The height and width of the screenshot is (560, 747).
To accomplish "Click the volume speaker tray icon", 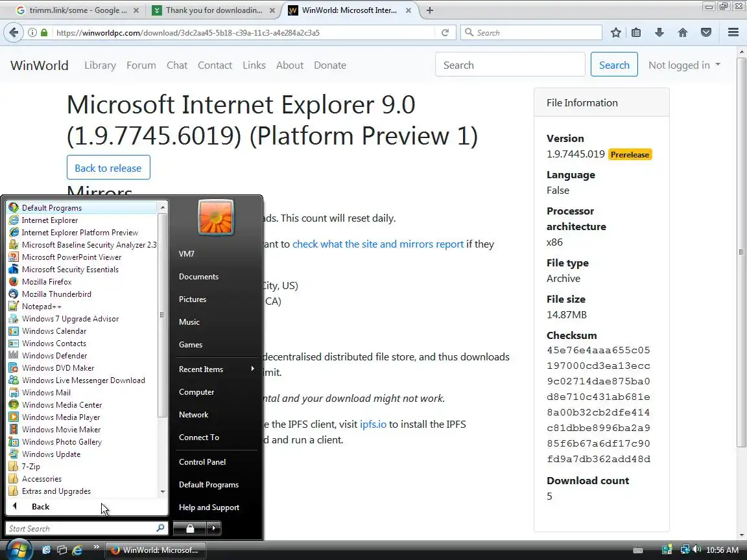I will (x=697, y=550).
